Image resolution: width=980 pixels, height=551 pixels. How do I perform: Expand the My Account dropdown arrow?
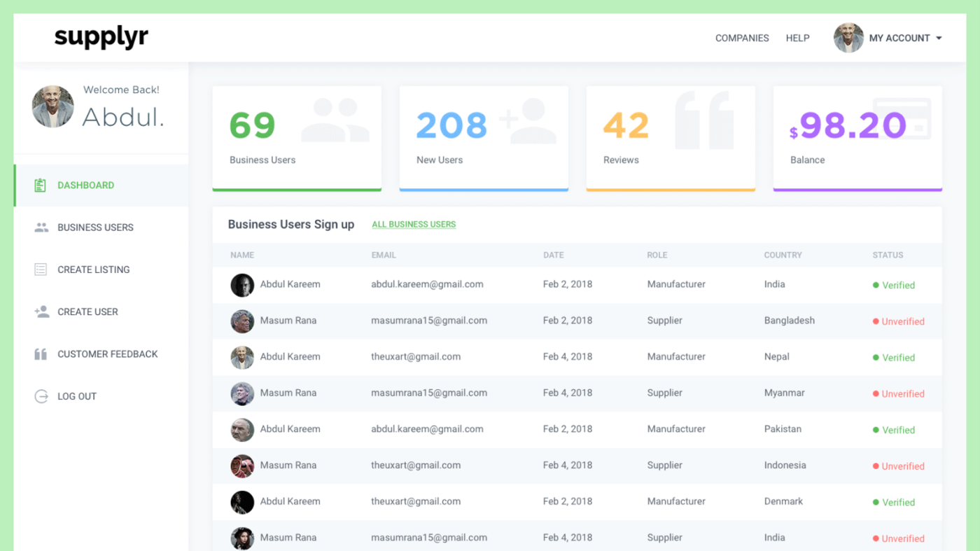coord(939,39)
